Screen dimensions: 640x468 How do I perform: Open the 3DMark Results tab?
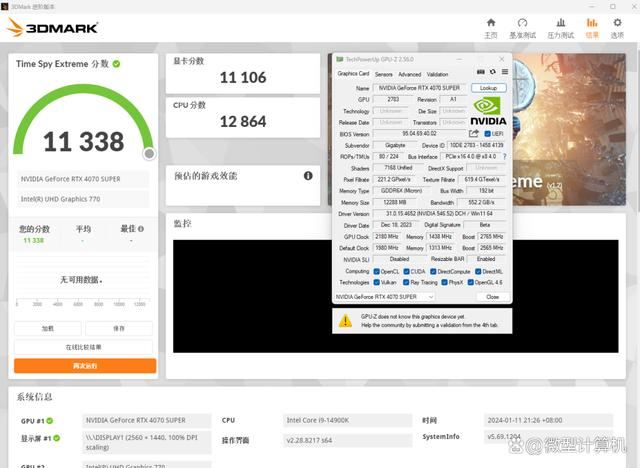(592, 28)
